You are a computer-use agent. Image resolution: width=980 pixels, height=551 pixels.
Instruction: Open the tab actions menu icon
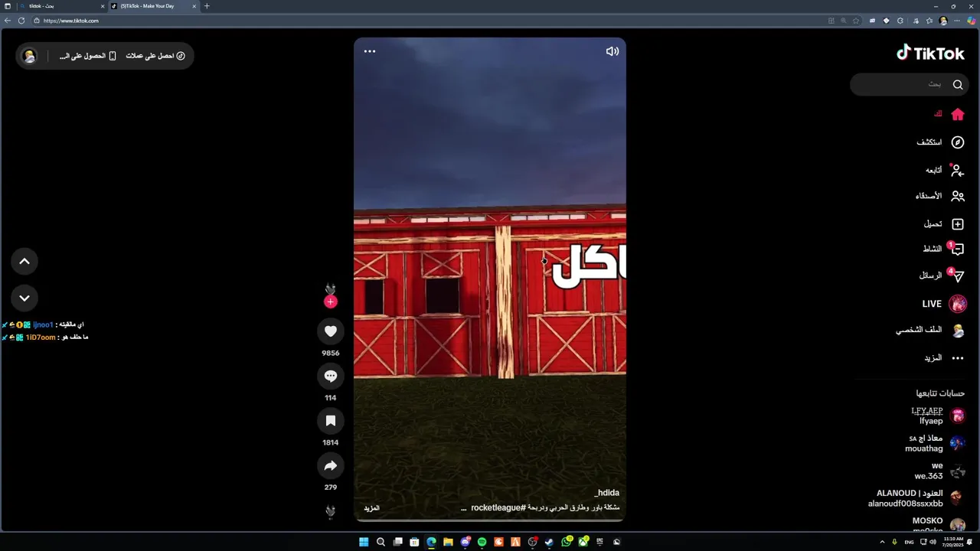coord(8,6)
